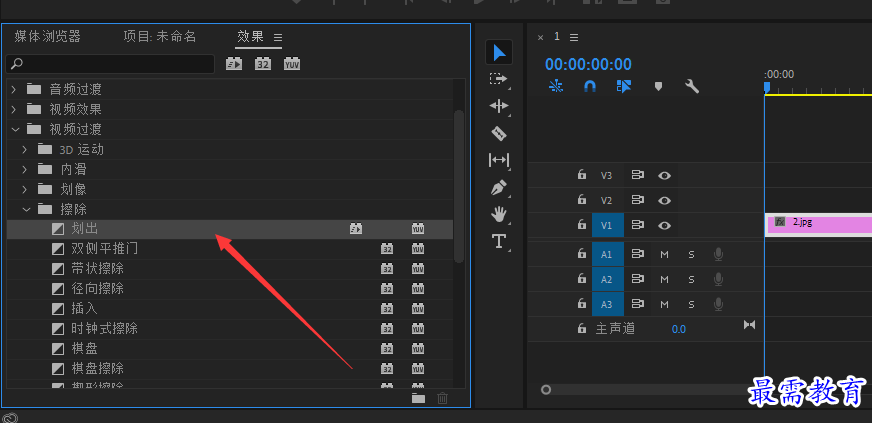872x423 pixels.
Task: Close sequence 1 timeline tab
Action: click(x=540, y=37)
